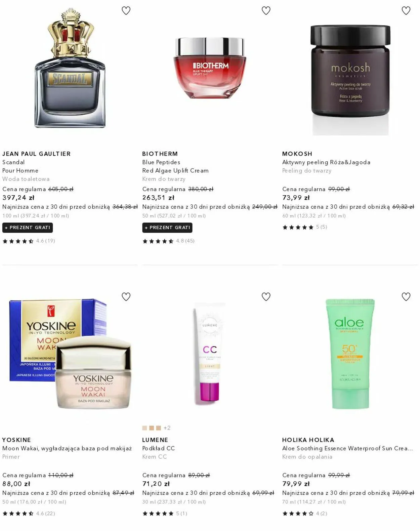The height and width of the screenshot is (531, 420).
Task: Favorite the Biotherm Blue Peptides cream
Action: point(266,11)
